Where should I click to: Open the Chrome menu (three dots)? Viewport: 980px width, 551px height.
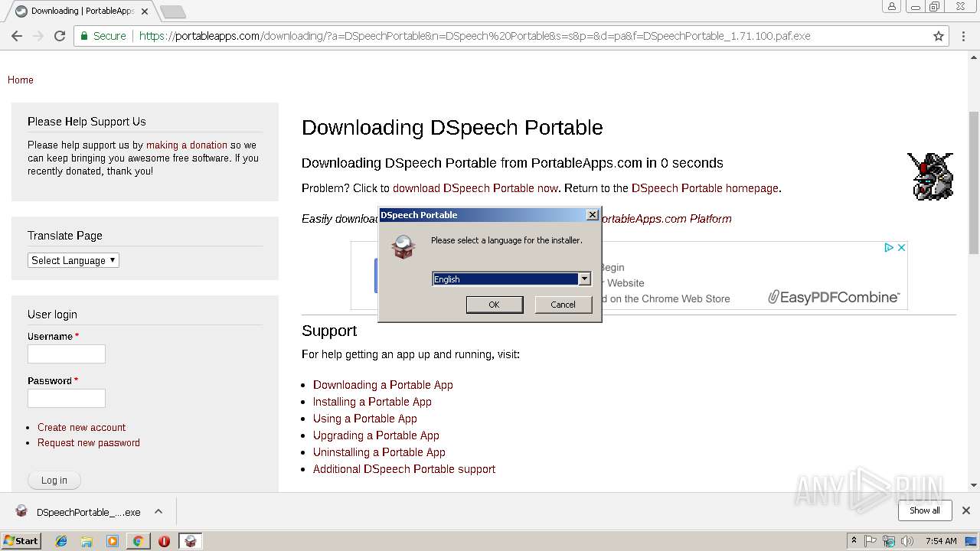(x=965, y=36)
